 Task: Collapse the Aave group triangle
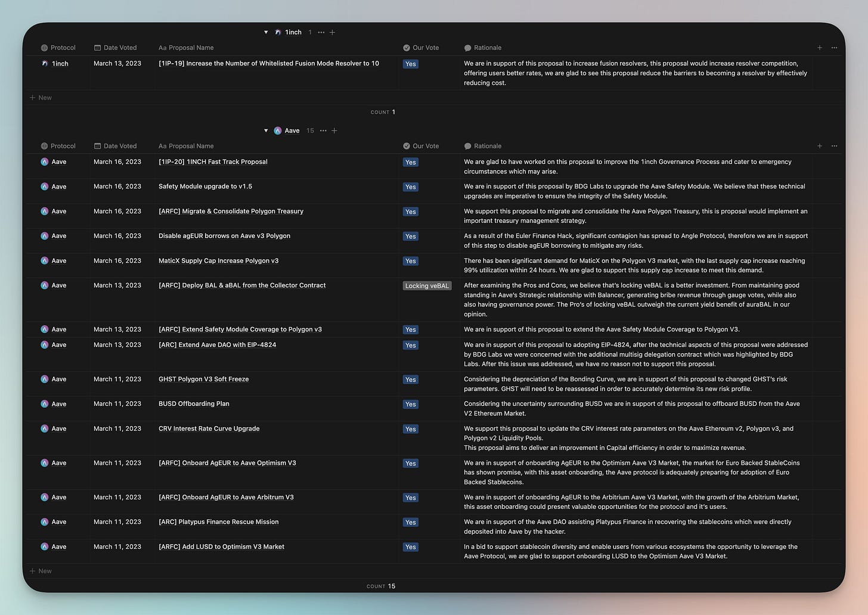click(x=266, y=131)
